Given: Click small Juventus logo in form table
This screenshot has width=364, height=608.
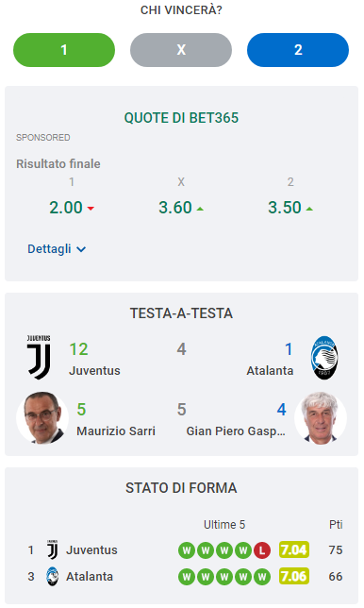Looking at the screenshot, I should 52,549.
